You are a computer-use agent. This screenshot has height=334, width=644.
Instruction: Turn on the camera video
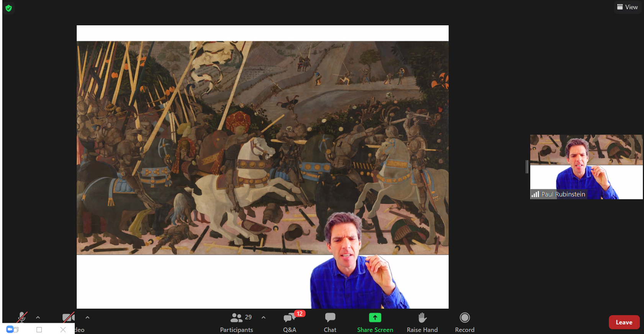pyautogui.click(x=68, y=318)
